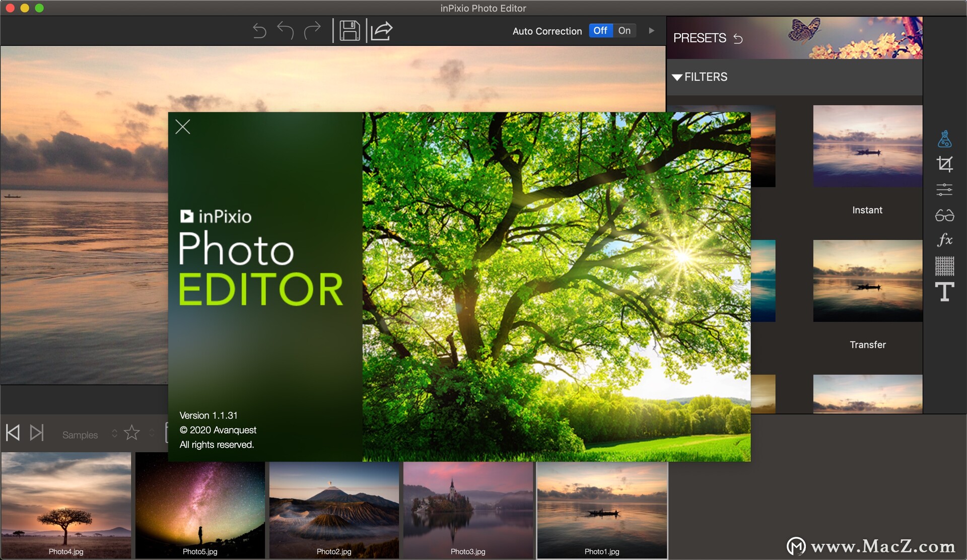Expand Auto Correction options arrow
The height and width of the screenshot is (560, 967).
click(x=652, y=31)
